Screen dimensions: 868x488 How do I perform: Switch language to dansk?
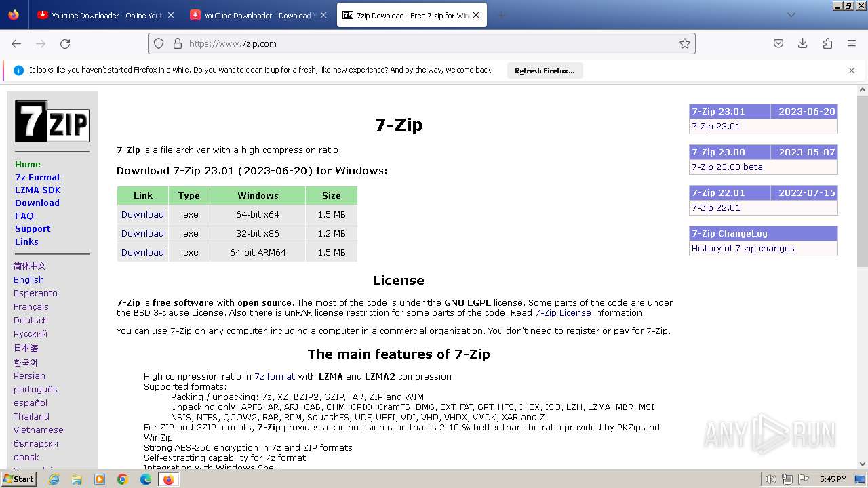tap(26, 457)
